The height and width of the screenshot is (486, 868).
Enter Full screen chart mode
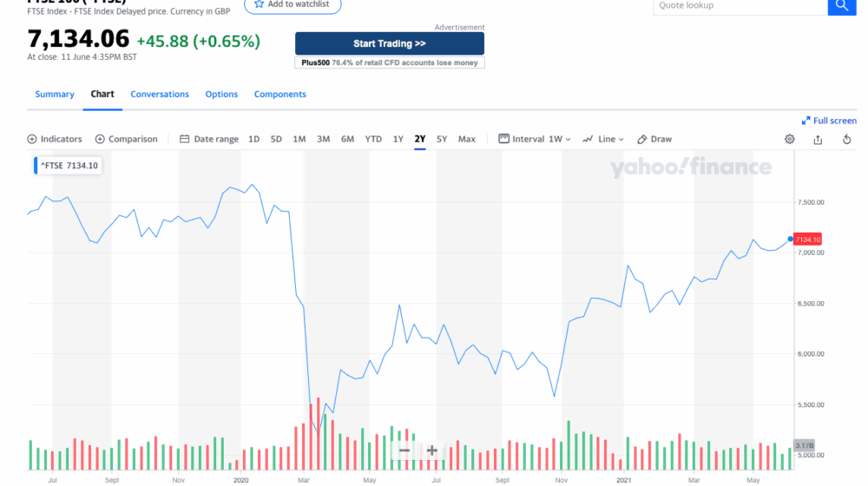(829, 121)
